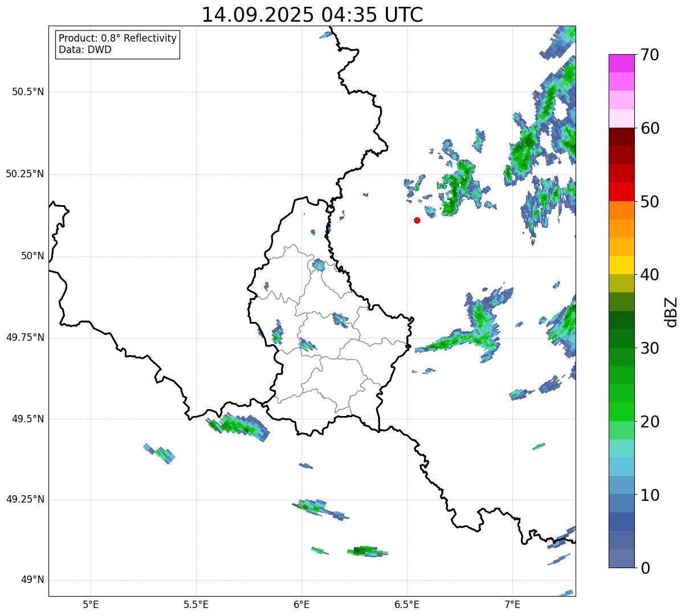Click the dark blue colorbar segment below 10

(x=622, y=521)
